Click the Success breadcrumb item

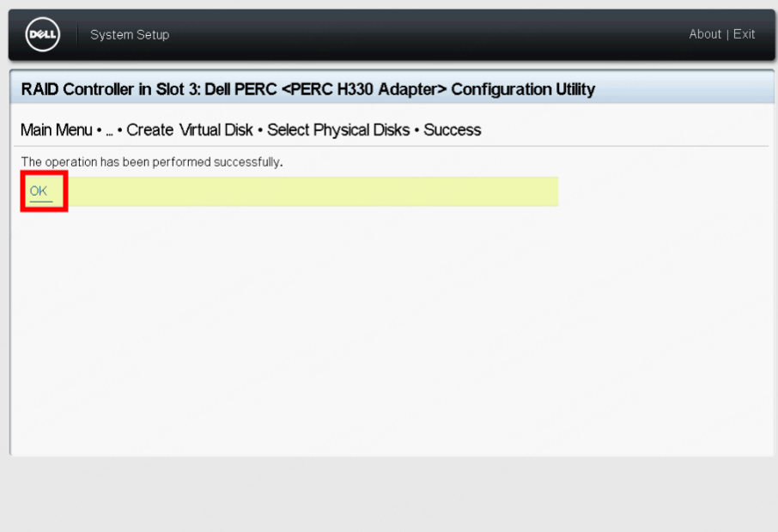point(452,130)
